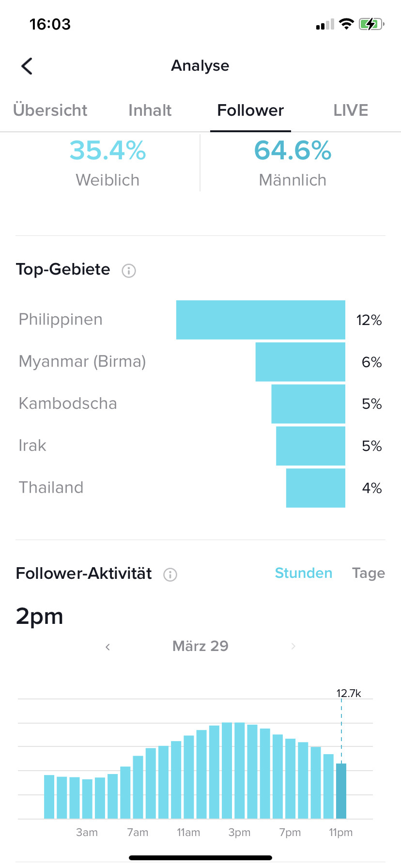Tap the Wi-Fi status icon

pyautogui.click(x=346, y=24)
